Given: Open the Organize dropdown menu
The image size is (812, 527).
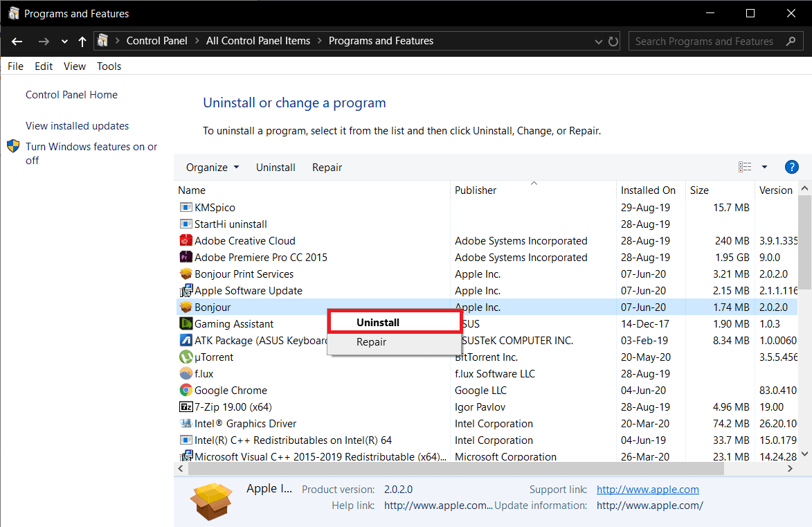Looking at the screenshot, I should [x=212, y=167].
